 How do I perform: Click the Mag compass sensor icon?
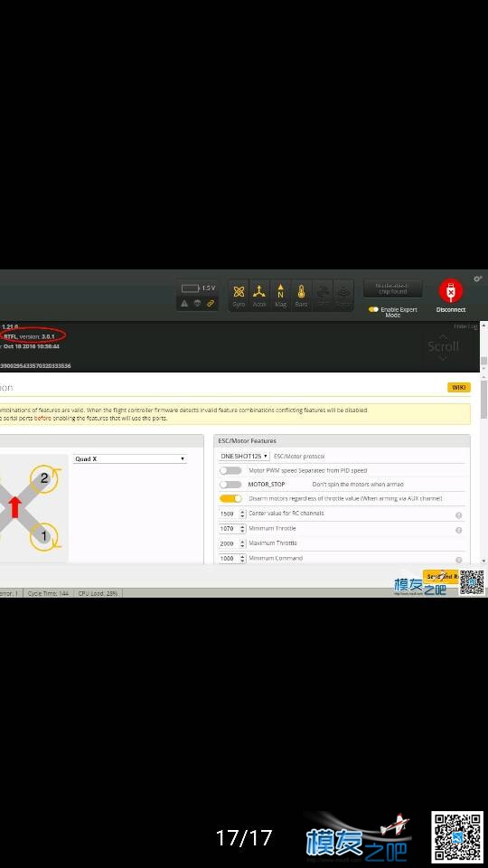280,295
